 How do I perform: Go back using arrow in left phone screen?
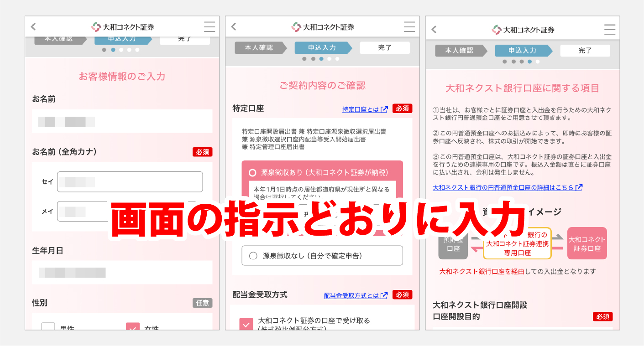point(33,27)
